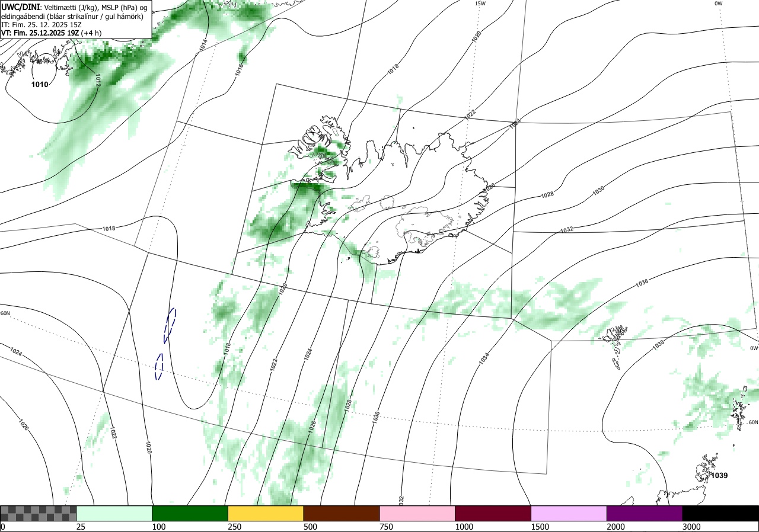Click the 1014 isobar label
This screenshot has width=759, height=532.
click(203, 45)
